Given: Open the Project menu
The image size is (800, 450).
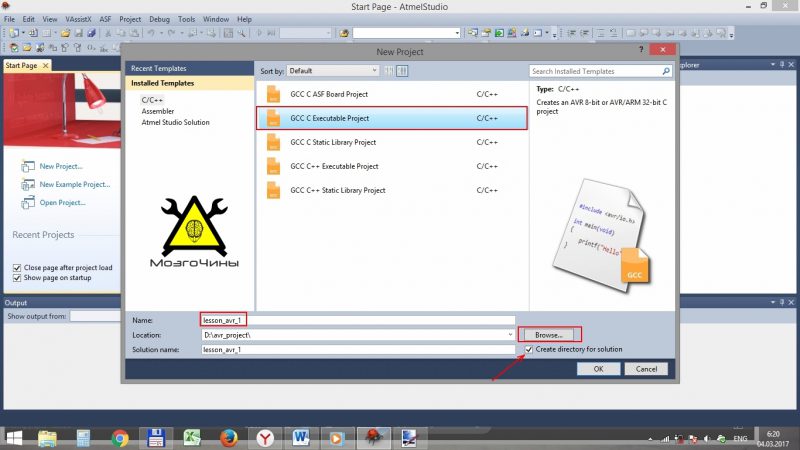Looking at the screenshot, I should pyautogui.click(x=130, y=19).
